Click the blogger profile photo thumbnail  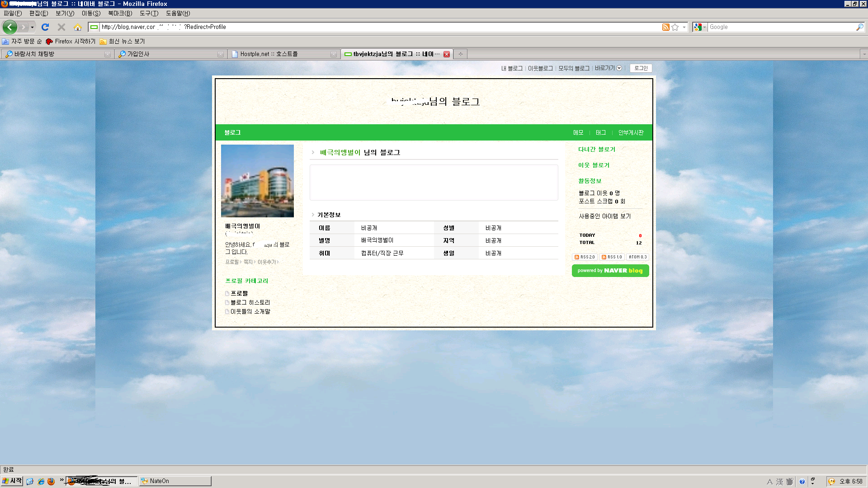pyautogui.click(x=257, y=180)
